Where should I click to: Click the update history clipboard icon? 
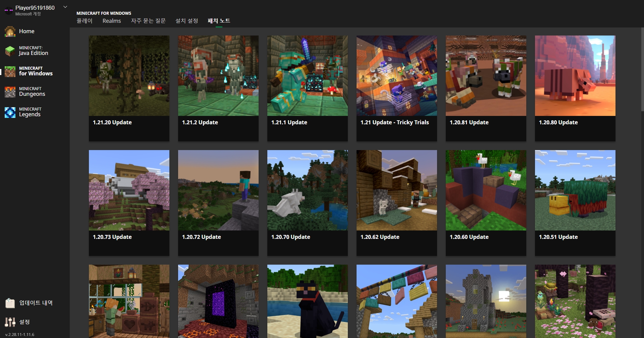pos(10,303)
